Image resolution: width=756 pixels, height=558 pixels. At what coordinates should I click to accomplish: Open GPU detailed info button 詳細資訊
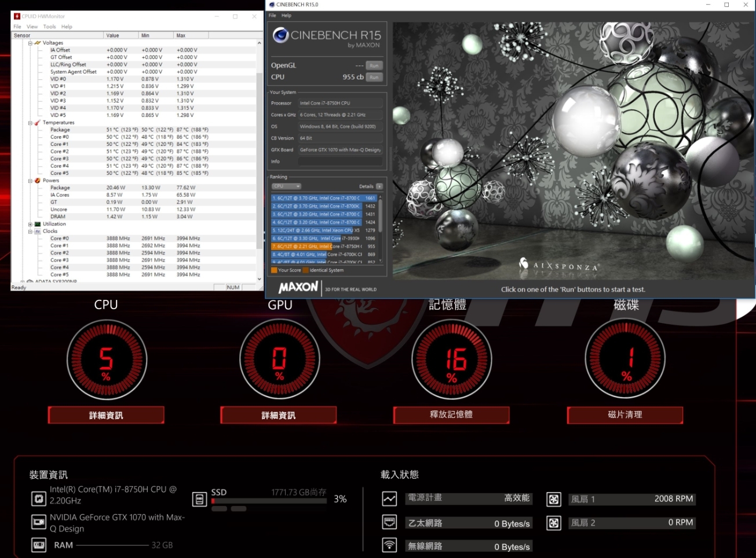point(279,415)
